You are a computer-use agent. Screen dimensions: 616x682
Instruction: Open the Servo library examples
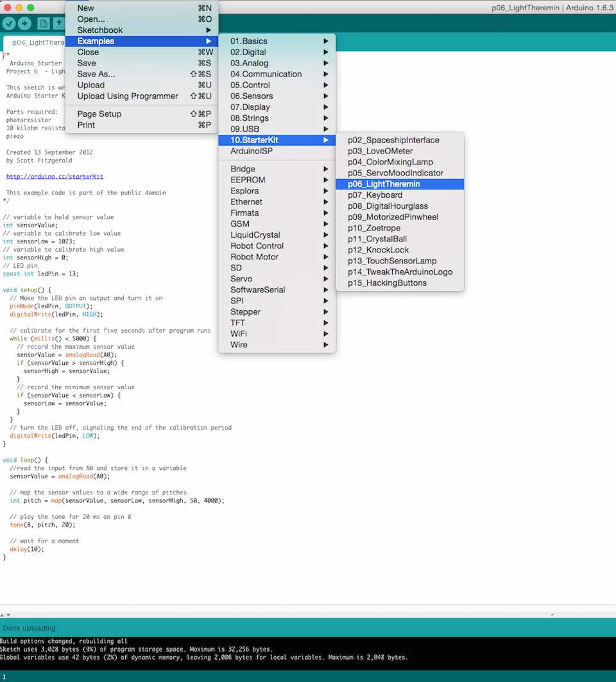point(277,279)
